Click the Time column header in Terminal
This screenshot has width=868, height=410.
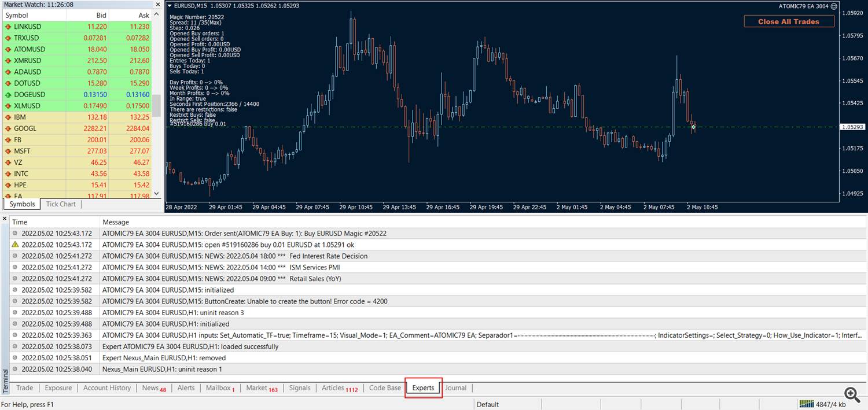[55, 222]
